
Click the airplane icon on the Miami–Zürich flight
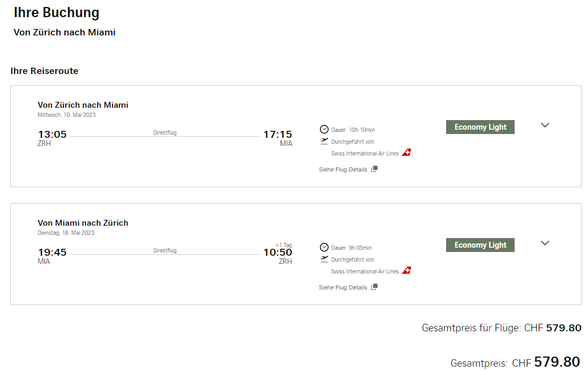(x=324, y=259)
